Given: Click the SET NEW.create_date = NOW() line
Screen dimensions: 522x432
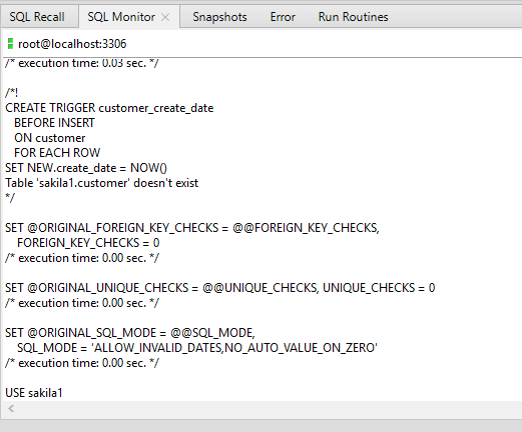Looking at the screenshot, I should point(86,168).
